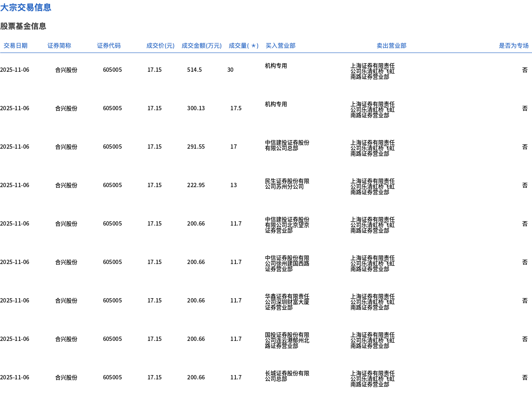Click buyer 国投证券连云港郁州北路证券营业部
This screenshot has width=532, height=399.
point(287,340)
